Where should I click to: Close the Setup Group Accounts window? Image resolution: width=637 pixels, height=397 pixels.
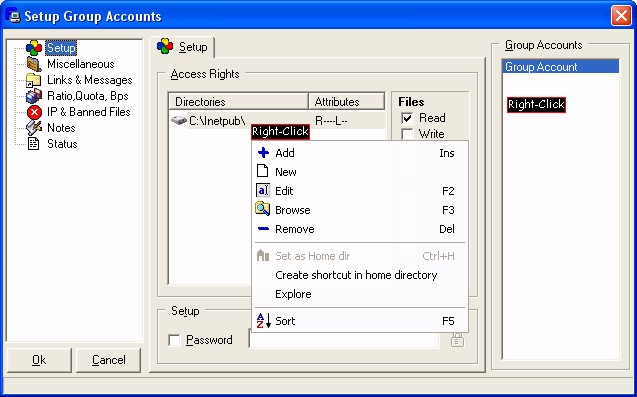click(621, 16)
